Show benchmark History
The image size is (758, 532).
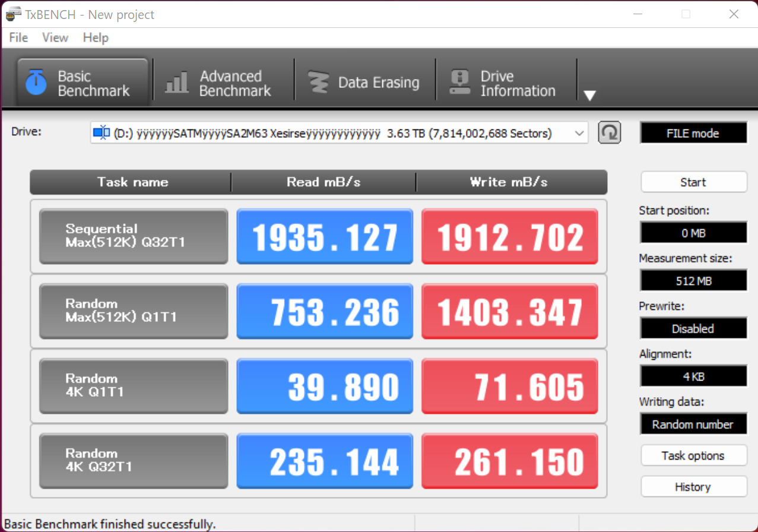(693, 487)
